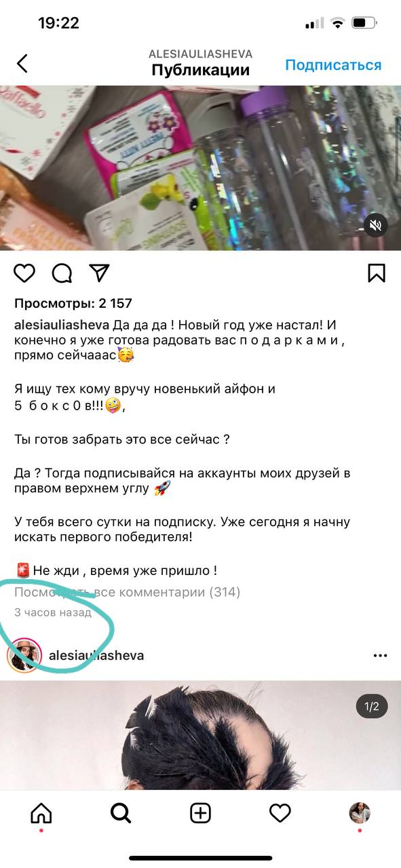Go to Home tab
The height and width of the screenshot is (868, 401).
(x=41, y=813)
